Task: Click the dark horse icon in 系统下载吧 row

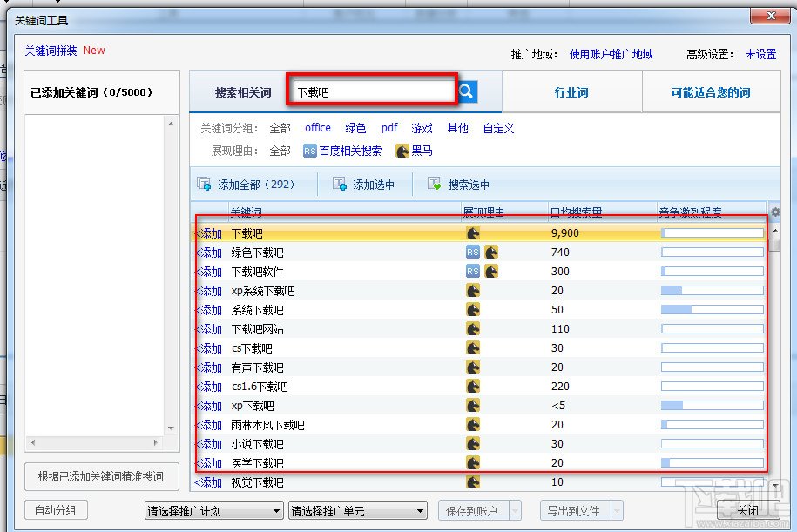Action: 473,310
